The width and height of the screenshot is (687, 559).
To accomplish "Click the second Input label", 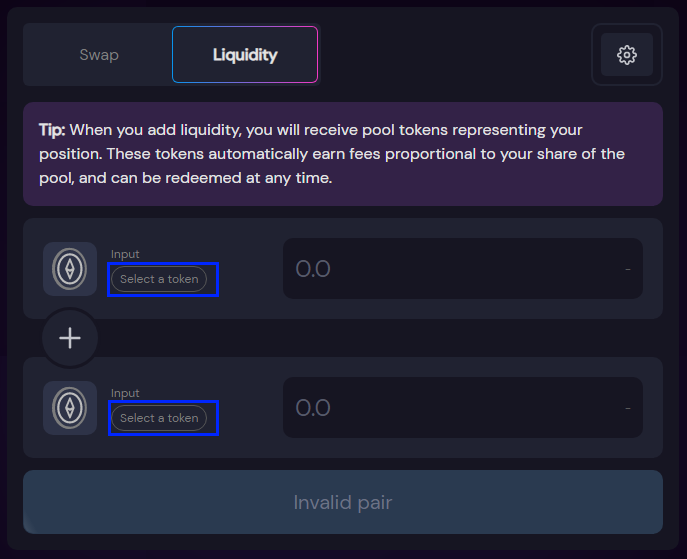I will coord(125,393).
